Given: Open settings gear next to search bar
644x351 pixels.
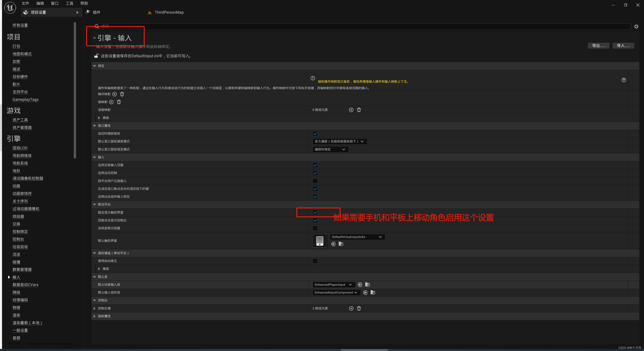Looking at the screenshot, I should point(636,26).
